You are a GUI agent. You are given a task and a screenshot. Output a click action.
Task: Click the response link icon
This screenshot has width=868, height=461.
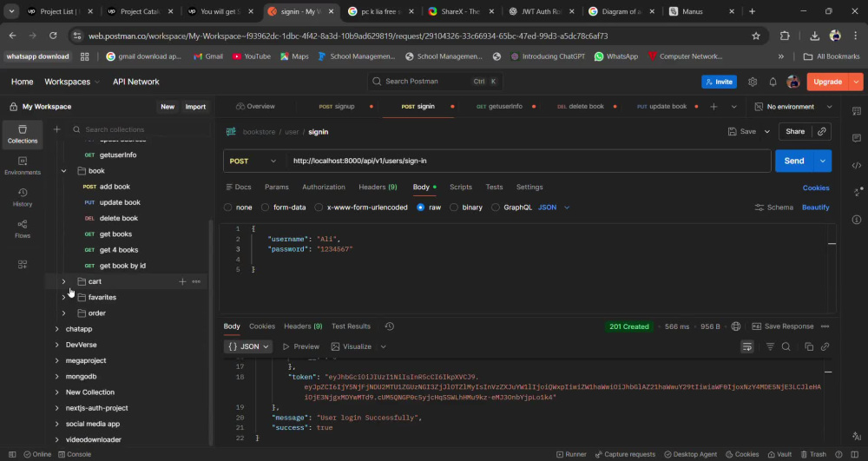825,346
